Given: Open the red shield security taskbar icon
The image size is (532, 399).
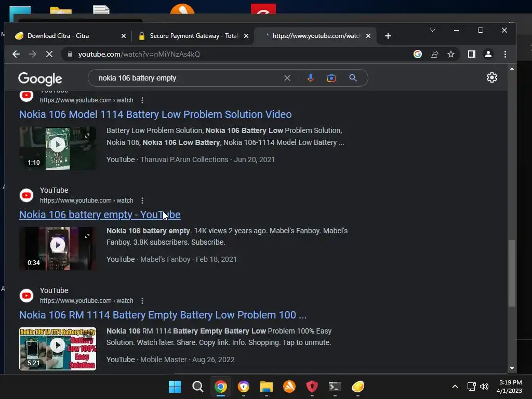Looking at the screenshot, I should (x=312, y=387).
